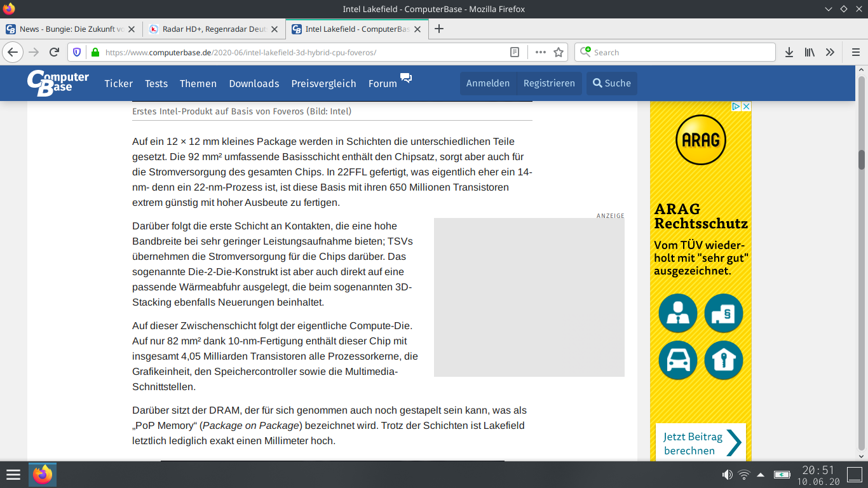Open the application launcher menu
This screenshot has width=868, height=488.
click(x=13, y=475)
